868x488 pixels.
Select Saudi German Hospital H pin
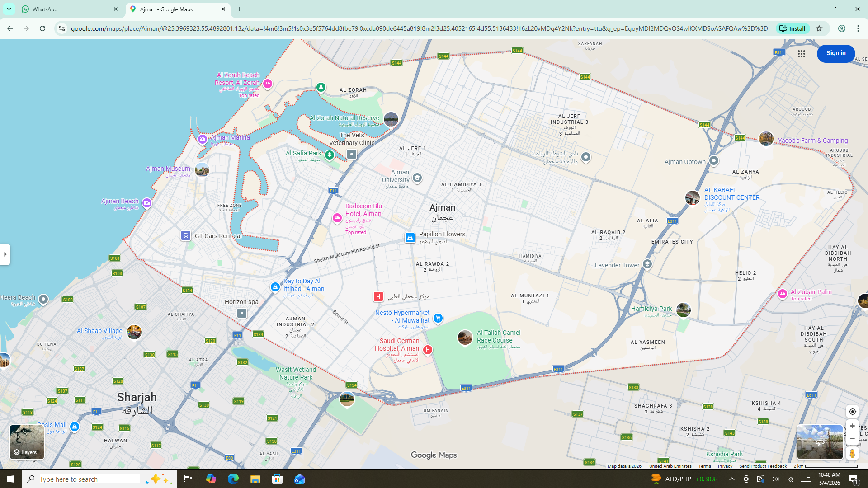tap(427, 349)
